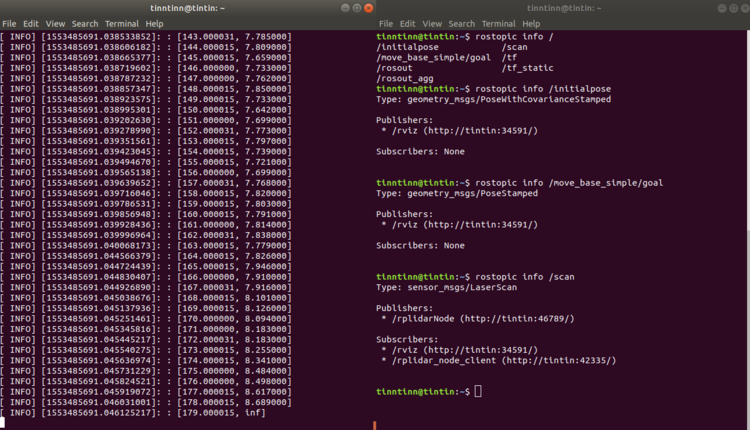The width and height of the screenshot is (750, 430).
Task: Click the right terminal title bar text
Action: point(564,8)
